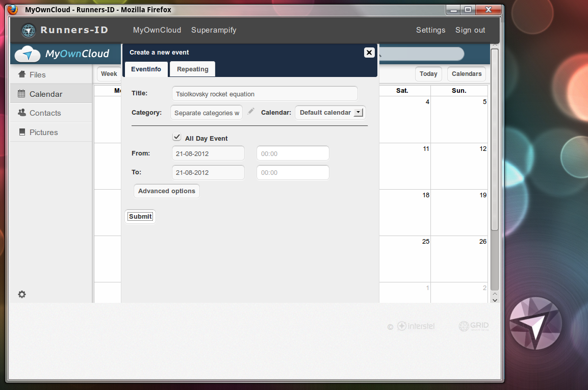Click the Runners-ID globe logo icon

click(x=28, y=31)
